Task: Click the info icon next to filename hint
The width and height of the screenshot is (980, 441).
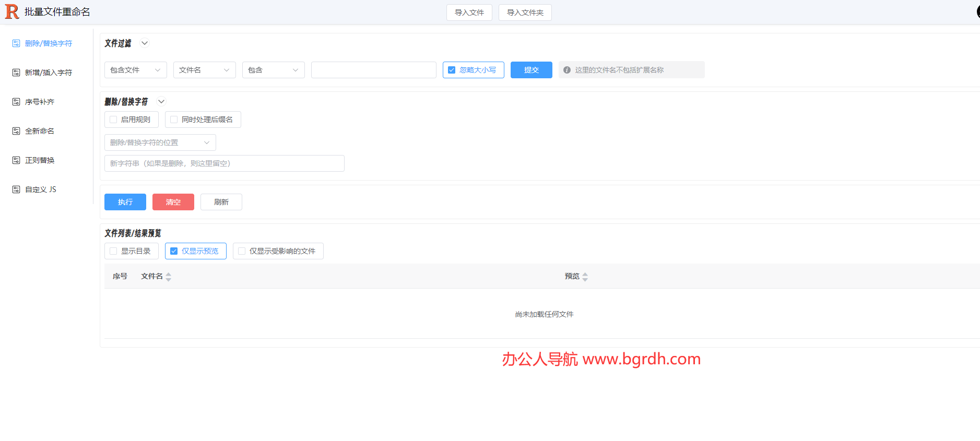Action: pyautogui.click(x=566, y=70)
